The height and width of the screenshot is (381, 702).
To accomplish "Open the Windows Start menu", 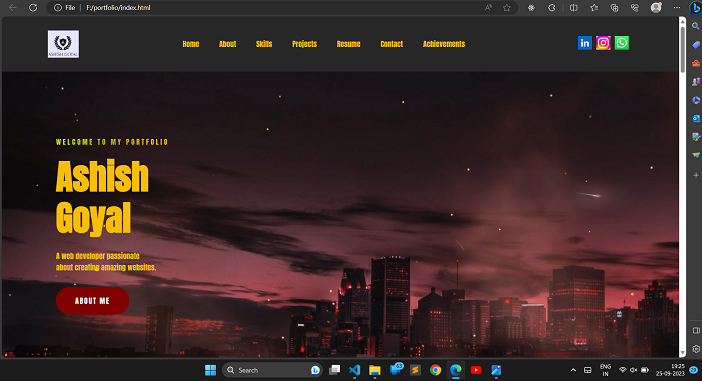I will pyautogui.click(x=210, y=370).
